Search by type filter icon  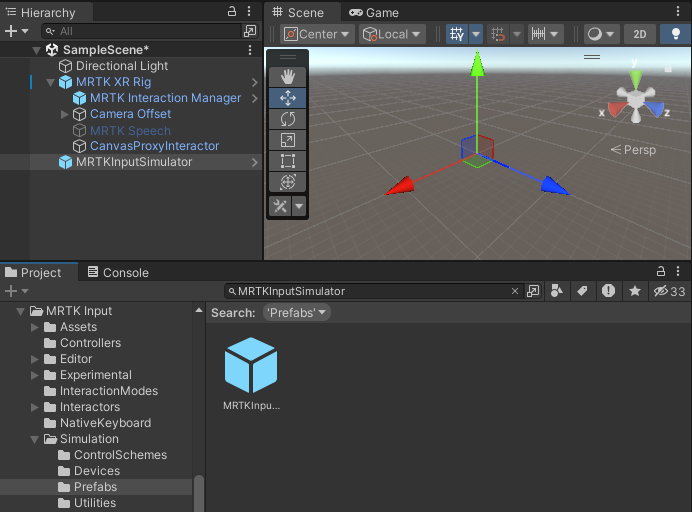[x=557, y=291]
